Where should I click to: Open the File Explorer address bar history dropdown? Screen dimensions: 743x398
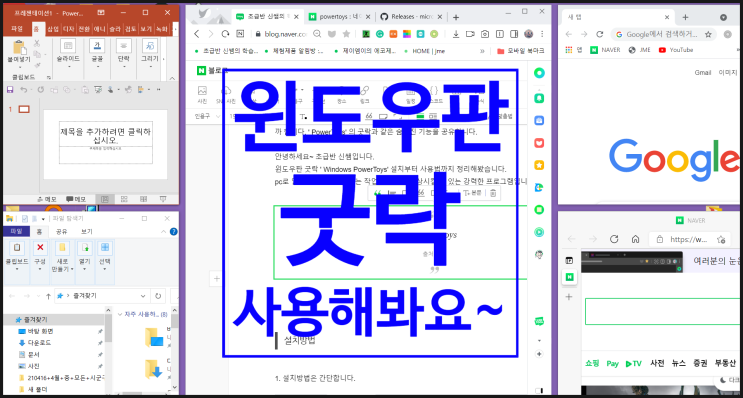coord(143,296)
